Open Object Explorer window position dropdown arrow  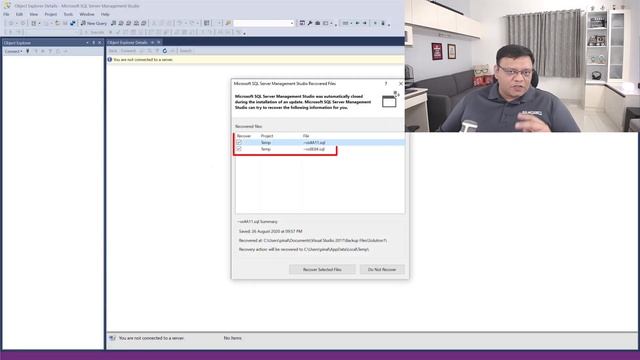(87, 42)
